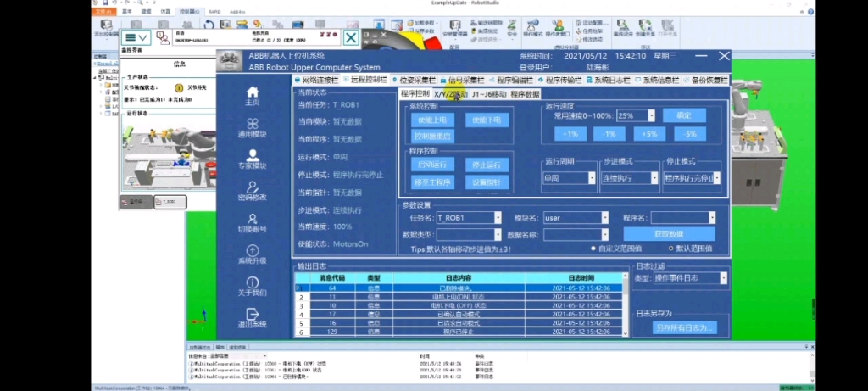868x391 pixels.
Task: Open 运行周期 dropdown showing 单周
Action: pos(569,178)
